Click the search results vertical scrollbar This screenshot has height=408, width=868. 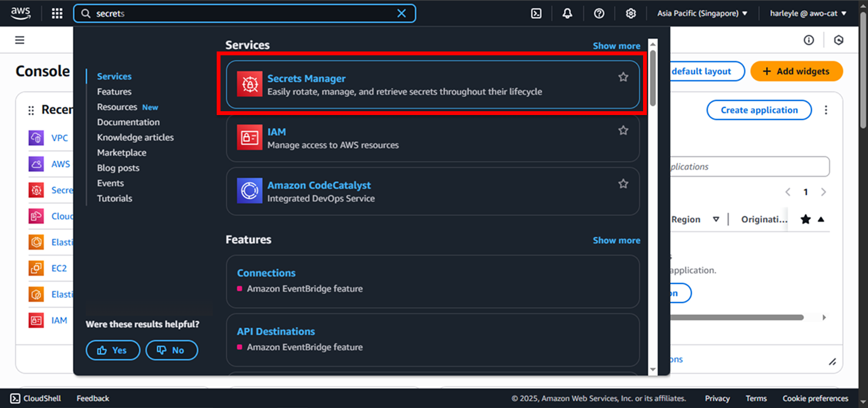tap(653, 78)
